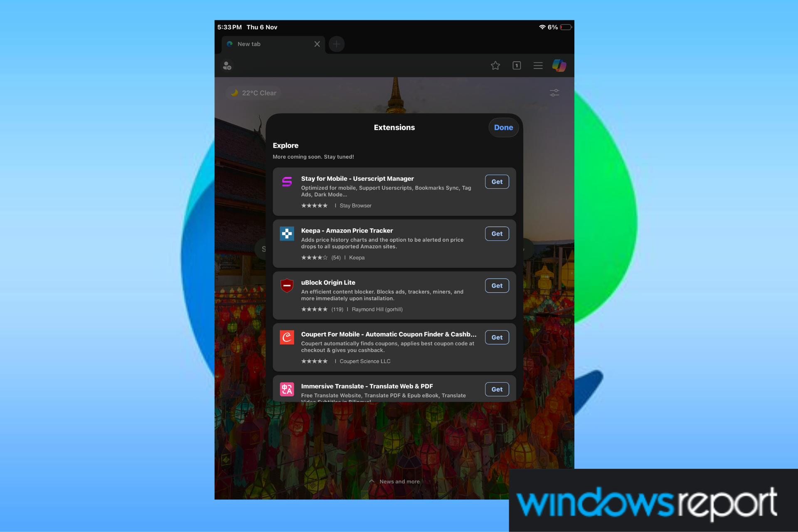Get the Coupert coupon finder extension
This screenshot has height=532, width=798.
[x=496, y=337]
